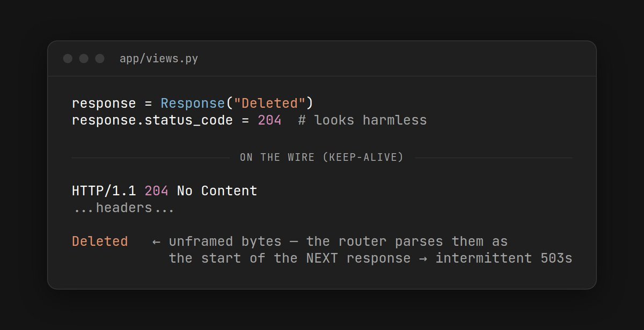Click the "Deleted" string in the code
Screen dimensions: 644x330
[x=269, y=103]
